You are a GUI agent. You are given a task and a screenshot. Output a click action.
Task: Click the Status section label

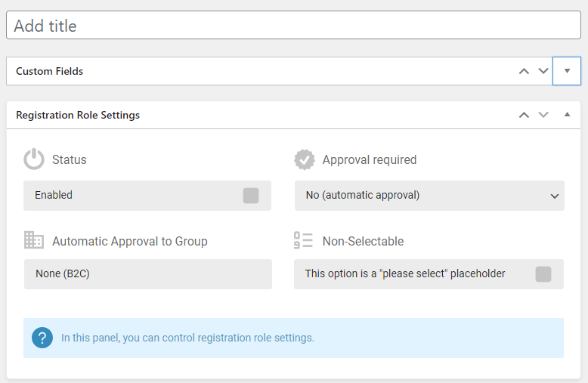[70, 159]
